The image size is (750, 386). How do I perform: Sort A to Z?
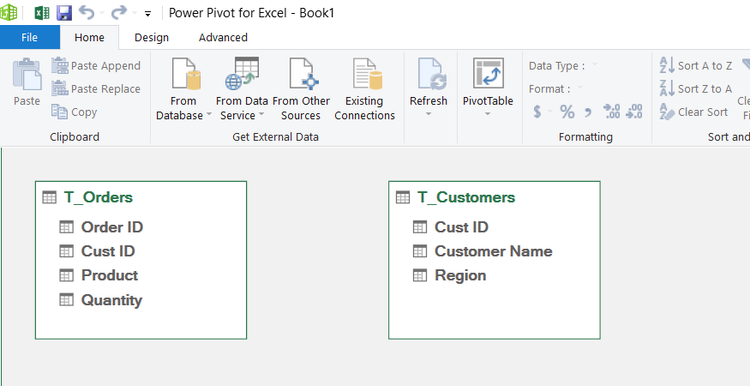click(695, 66)
